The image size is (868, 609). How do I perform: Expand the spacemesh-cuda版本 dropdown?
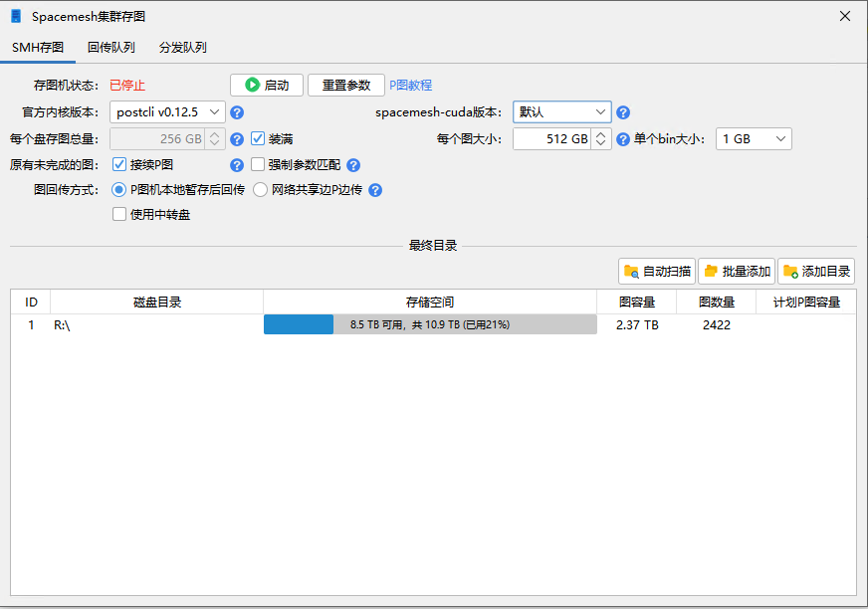[x=561, y=112]
